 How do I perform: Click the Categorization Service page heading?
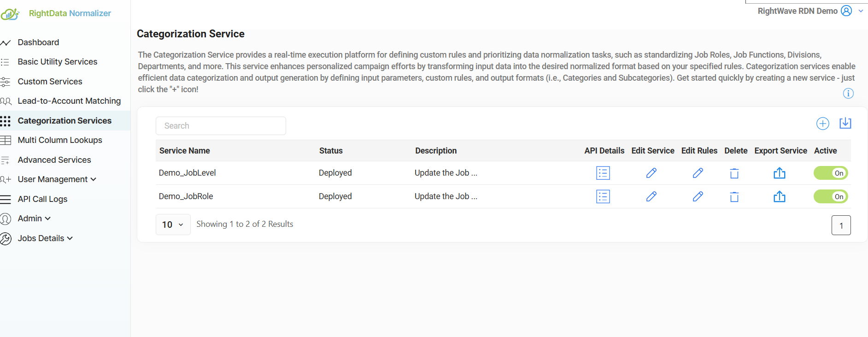point(191,34)
